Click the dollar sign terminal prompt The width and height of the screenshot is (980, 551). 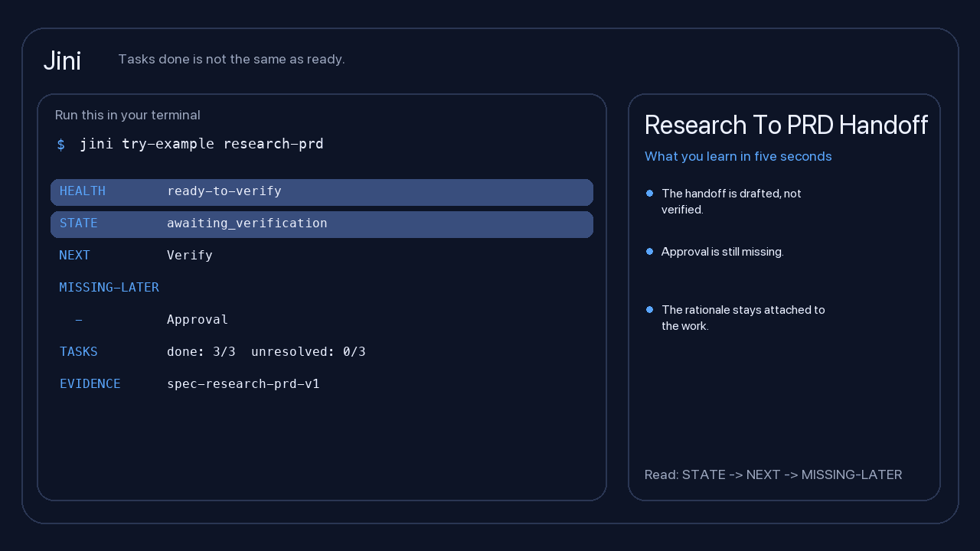pyautogui.click(x=61, y=145)
